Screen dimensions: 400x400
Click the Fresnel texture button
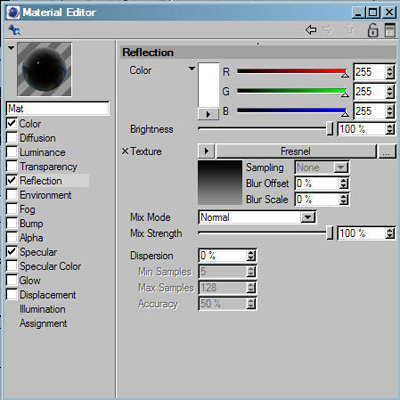296,151
